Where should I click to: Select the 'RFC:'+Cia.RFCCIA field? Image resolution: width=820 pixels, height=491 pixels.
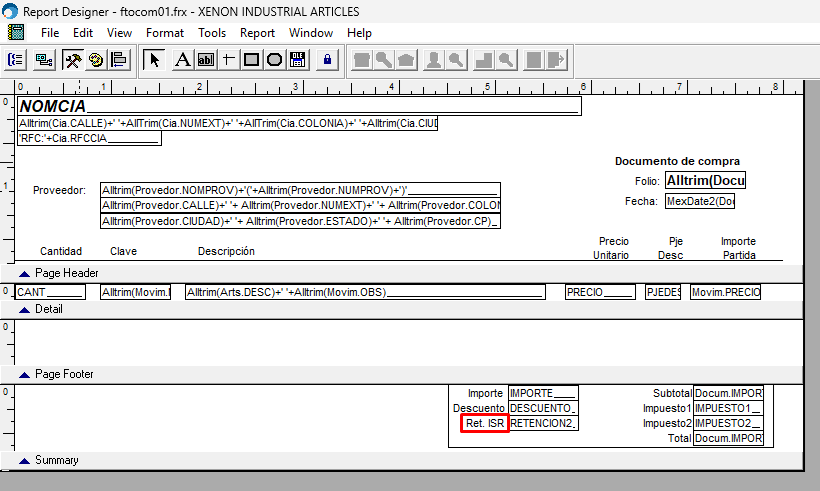[89, 139]
